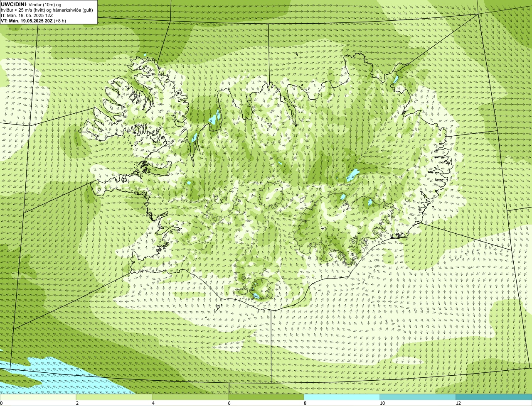Pick the 4–6 m/s legend color band
Screen dimensions: 532x406
(190, 397)
